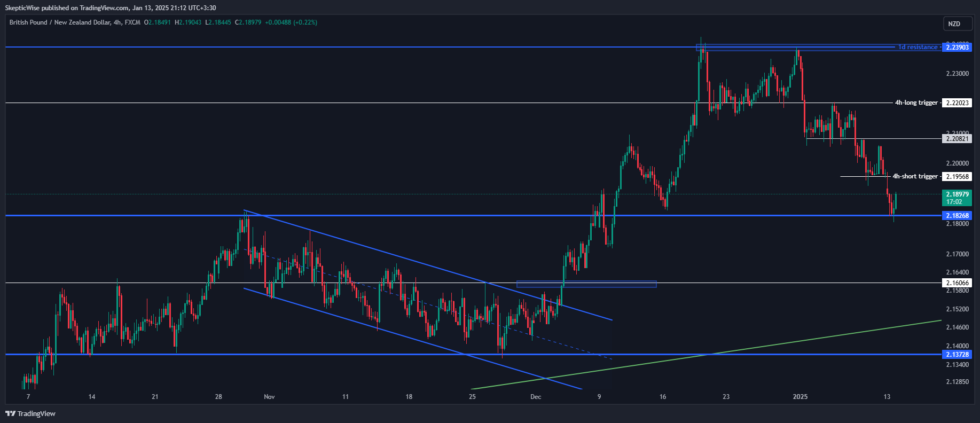Select the lower boundary line of descending channel
The height and width of the screenshot is (423, 980).
412,339
